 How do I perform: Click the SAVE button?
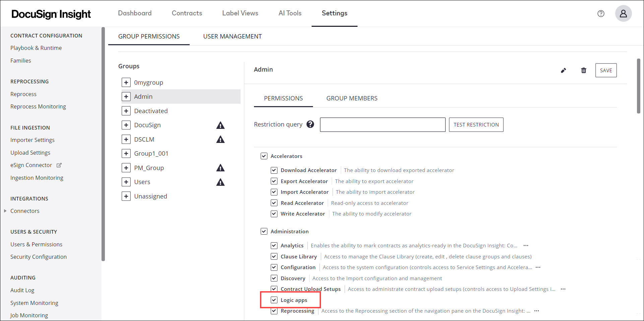click(606, 70)
